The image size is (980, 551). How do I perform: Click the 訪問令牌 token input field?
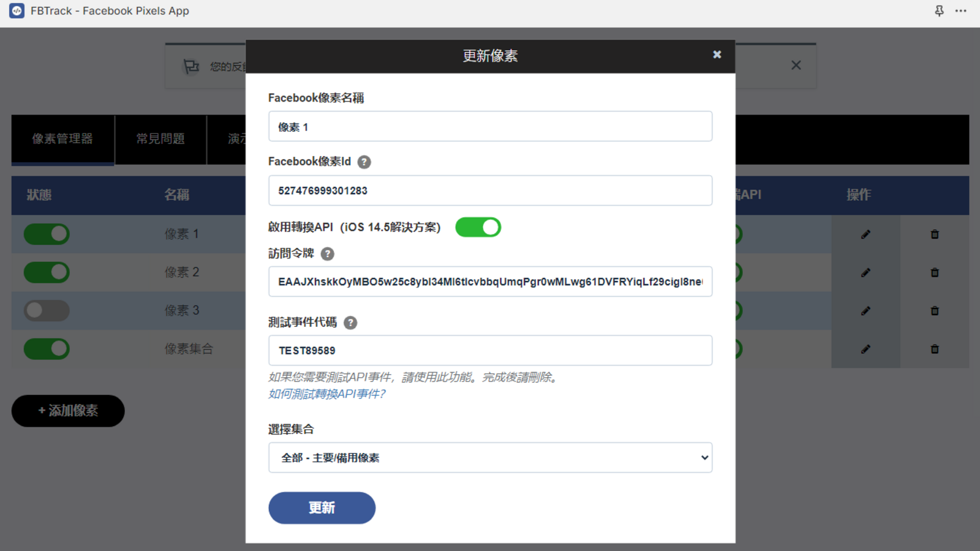pyautogui.click(x=490, y=282)
